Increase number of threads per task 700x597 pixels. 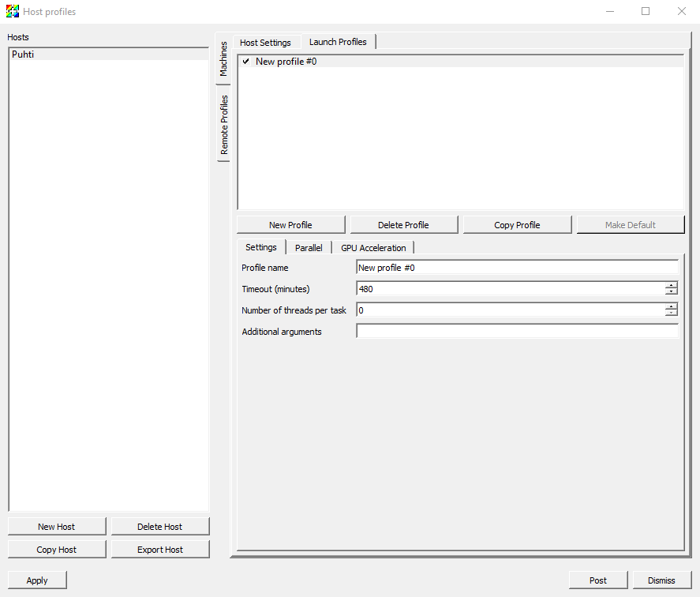[x=671, y=307]
